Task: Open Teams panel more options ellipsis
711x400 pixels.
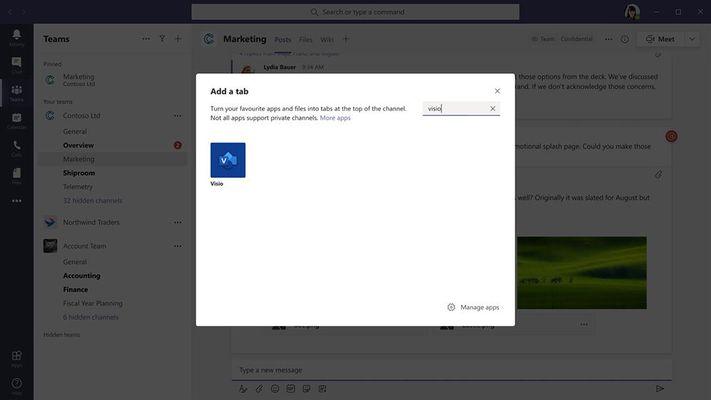Action: coord(146,39)
